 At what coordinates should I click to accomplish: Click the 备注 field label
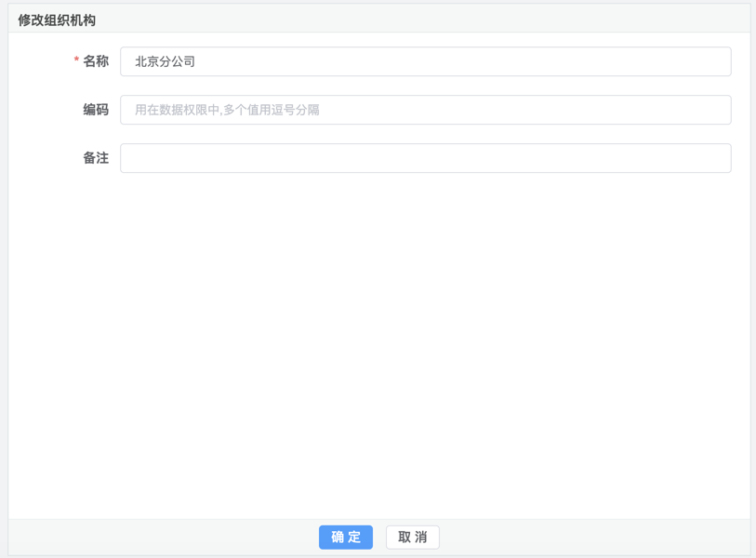tap(96, 158)
